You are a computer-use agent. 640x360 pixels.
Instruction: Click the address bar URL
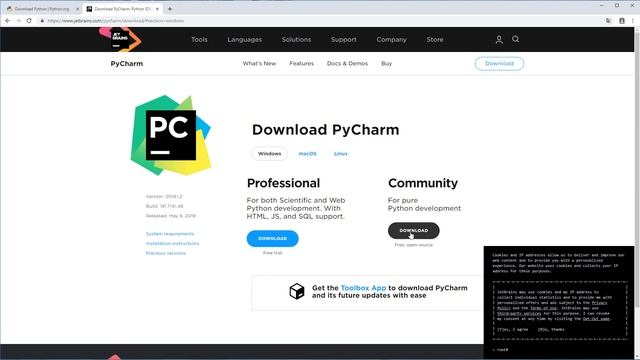click(116, 21)
